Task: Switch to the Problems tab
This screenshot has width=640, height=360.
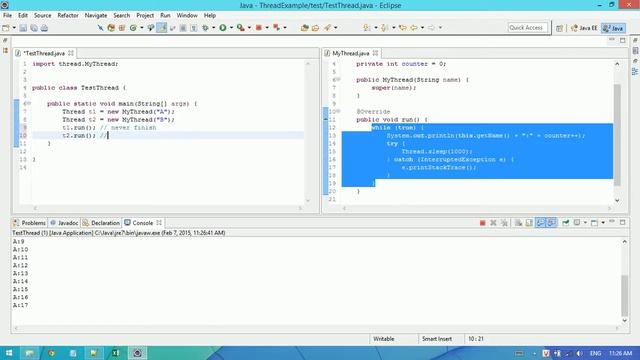Action: click(29, 223)
